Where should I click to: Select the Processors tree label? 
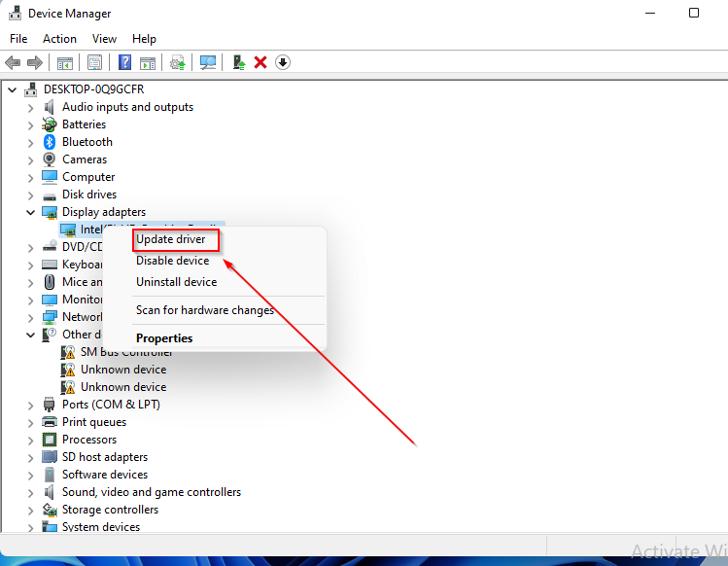point(89,440)
